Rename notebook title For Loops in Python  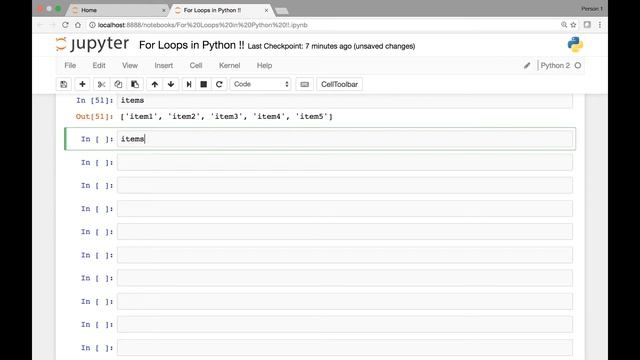tap(191, 45)
